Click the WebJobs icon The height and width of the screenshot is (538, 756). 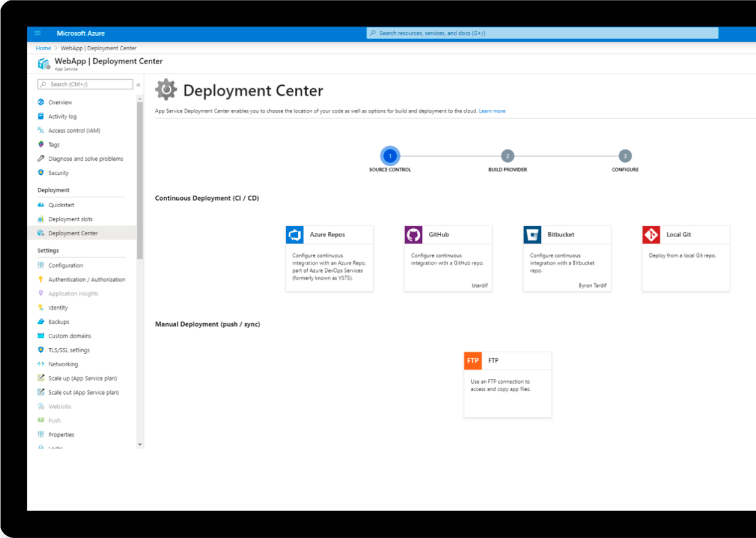coord(41,406)
